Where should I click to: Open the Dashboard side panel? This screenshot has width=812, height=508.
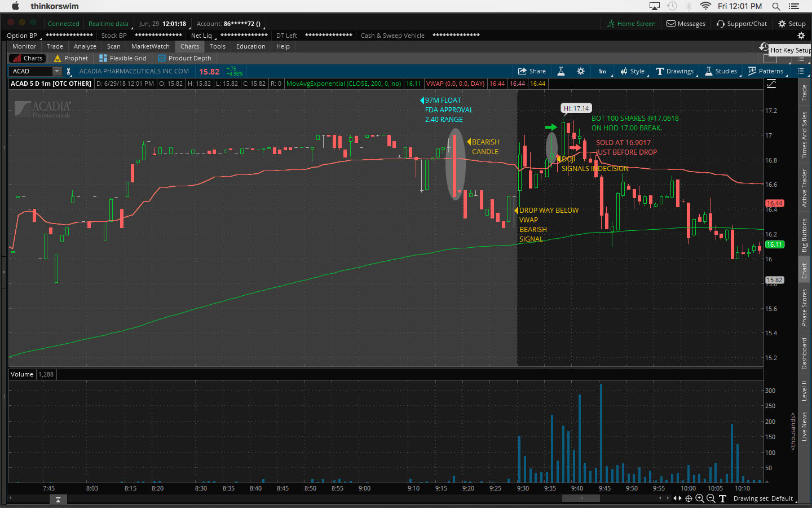(804, 354)
